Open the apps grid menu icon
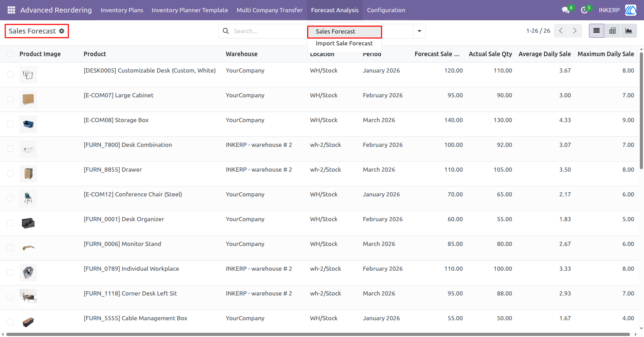 pos(11,10)
